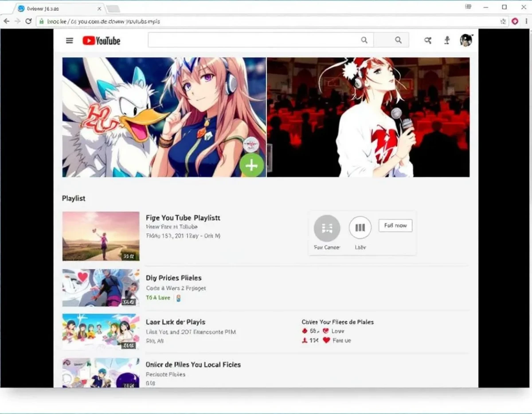Viewport: 532px width, 414px height.
Task: Open the hamburger menu beside YouTube logo
Action: click(70, 41)
